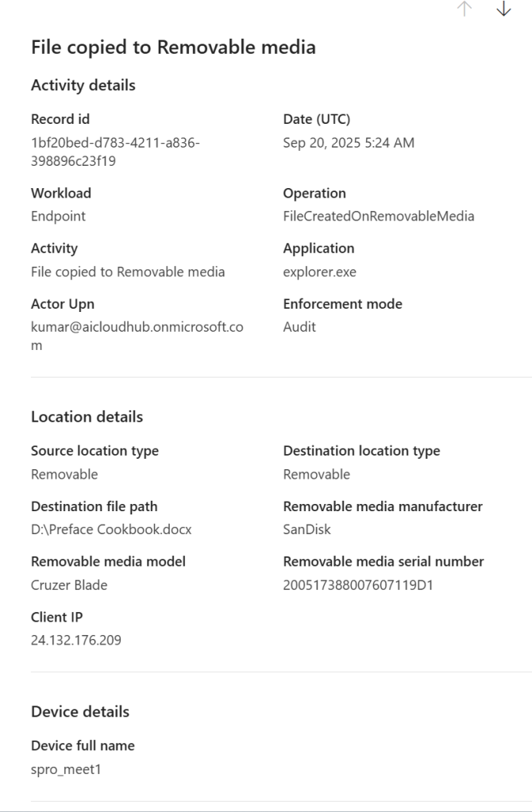532x812 pixels.
Task: Select the Client IP address value
Action: coord(76,640)
